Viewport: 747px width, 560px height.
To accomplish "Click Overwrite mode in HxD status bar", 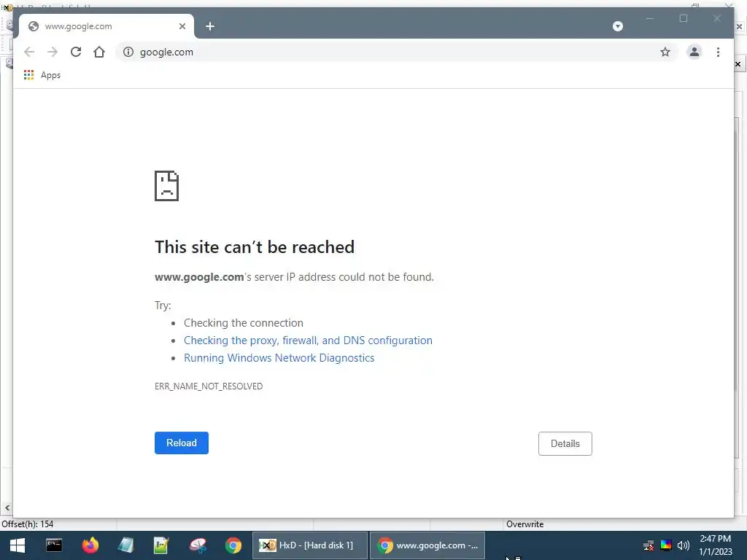I will click(x=525, y=524).
